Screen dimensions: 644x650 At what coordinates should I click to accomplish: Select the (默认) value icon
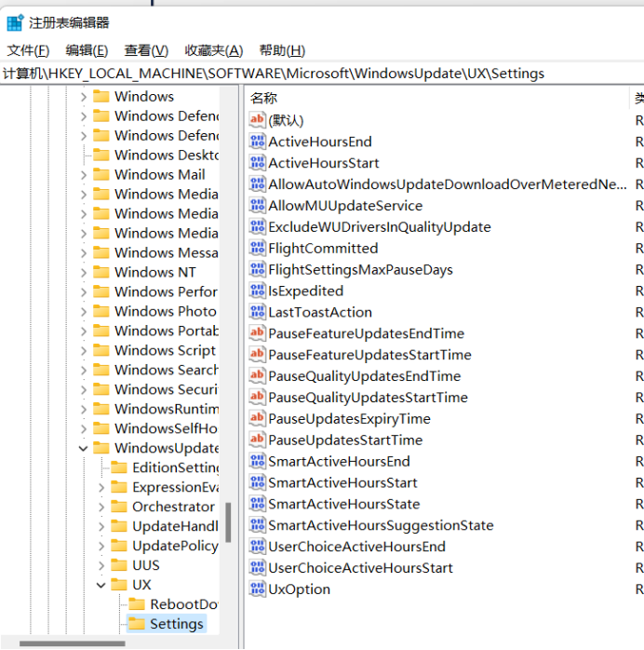coord(257,120)
